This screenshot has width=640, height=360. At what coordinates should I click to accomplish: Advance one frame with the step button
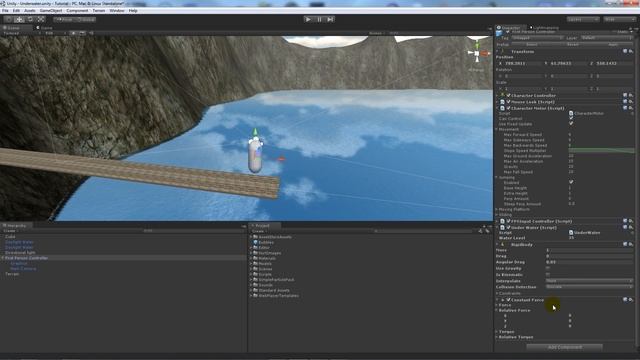pyautogui.click(x=330, y=19)
